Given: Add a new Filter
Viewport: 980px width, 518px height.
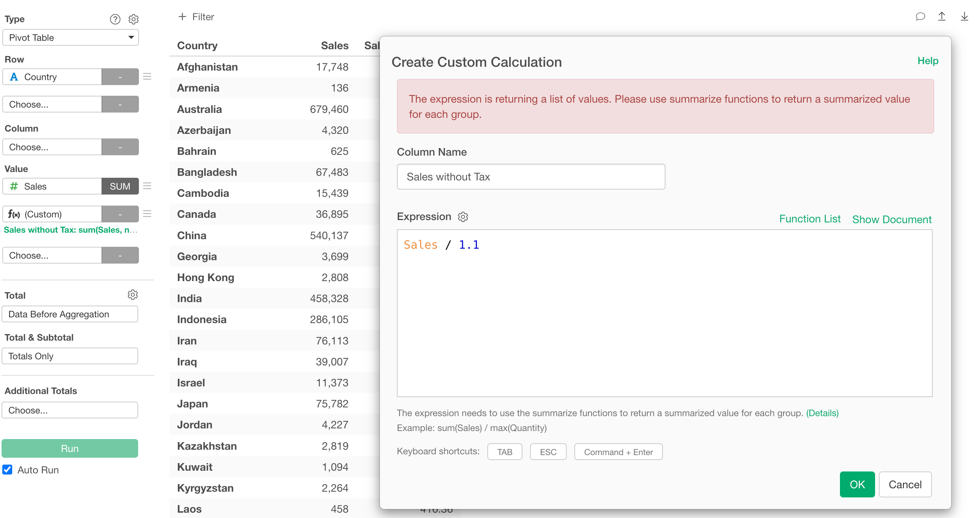Looking at the screenshot, I should point(196,17).
